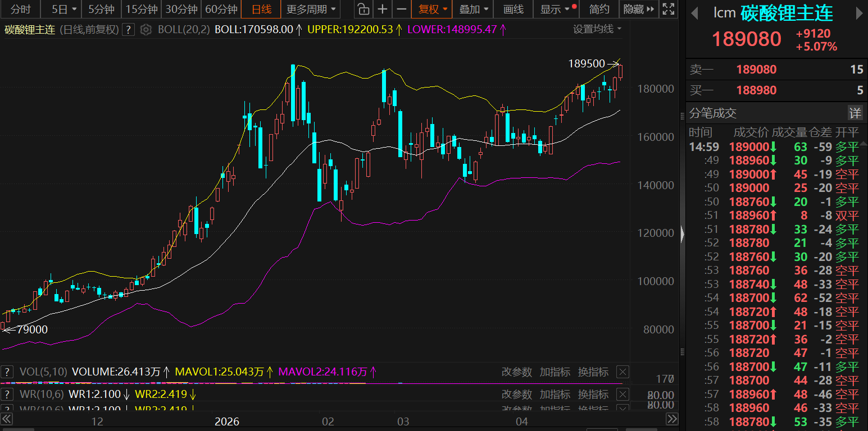Zoom in the chart with the plus icon
Screen dimensions: 868x431
coord(383,9)
